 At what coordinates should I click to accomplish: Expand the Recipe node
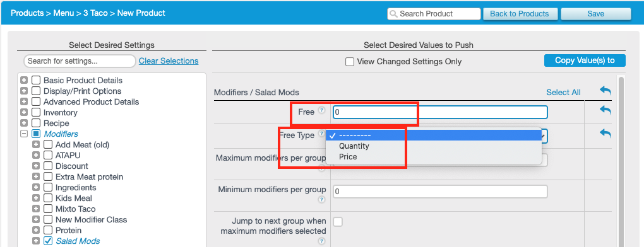(24, 123)
